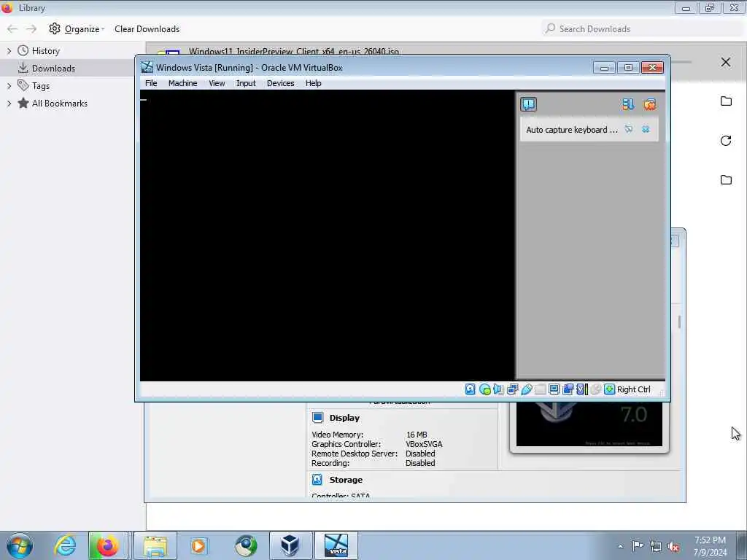Click the retry download circular arrow icon
The width and height of the screenshot is (747, 560).
(x=726, y=141)
